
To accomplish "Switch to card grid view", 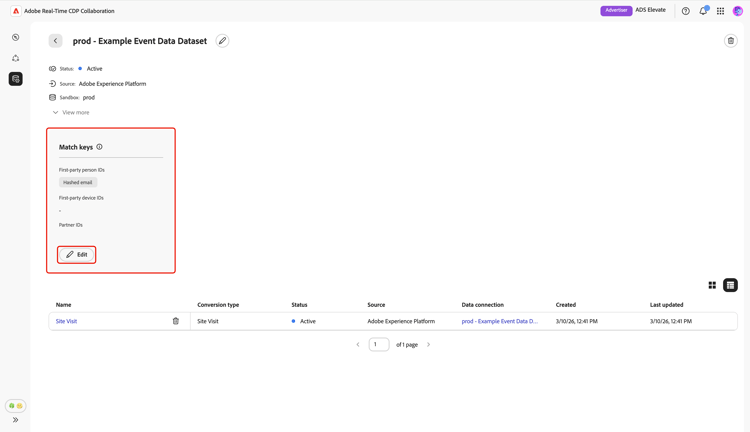I will 712,285.
